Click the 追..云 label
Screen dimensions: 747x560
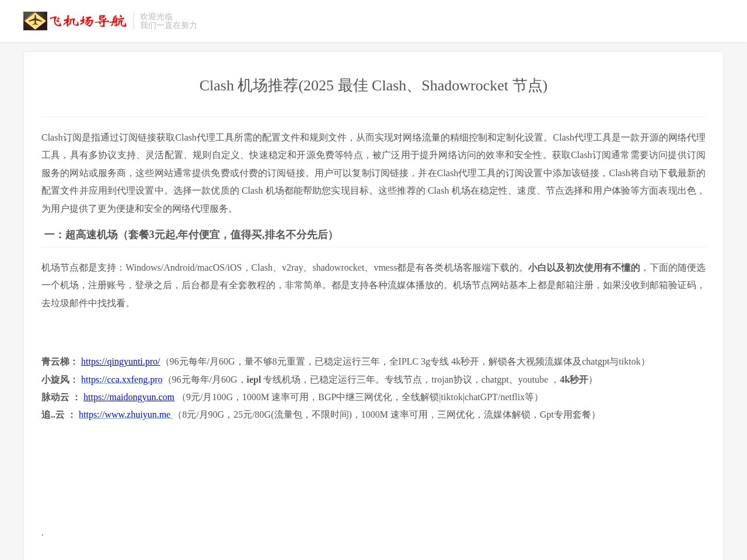point(58,415)
